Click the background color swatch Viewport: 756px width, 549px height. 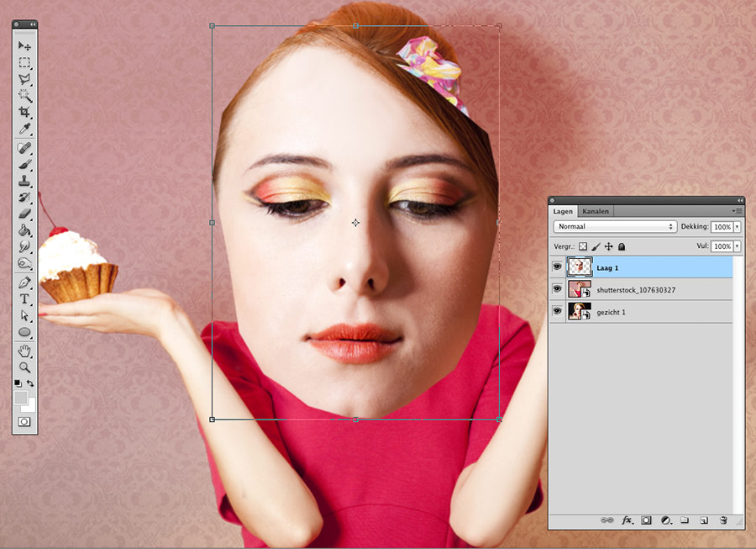pyautogui.click(x=31, y=406)
